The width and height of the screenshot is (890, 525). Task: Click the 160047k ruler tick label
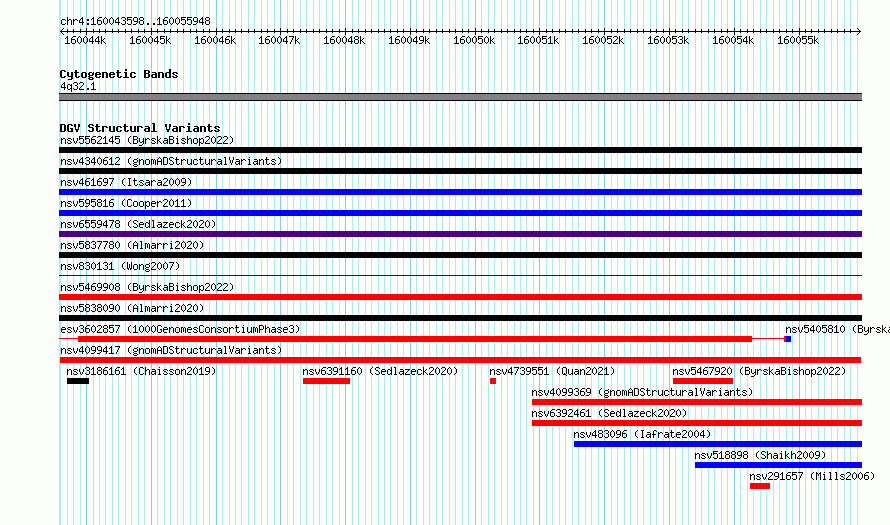point(279,40)
